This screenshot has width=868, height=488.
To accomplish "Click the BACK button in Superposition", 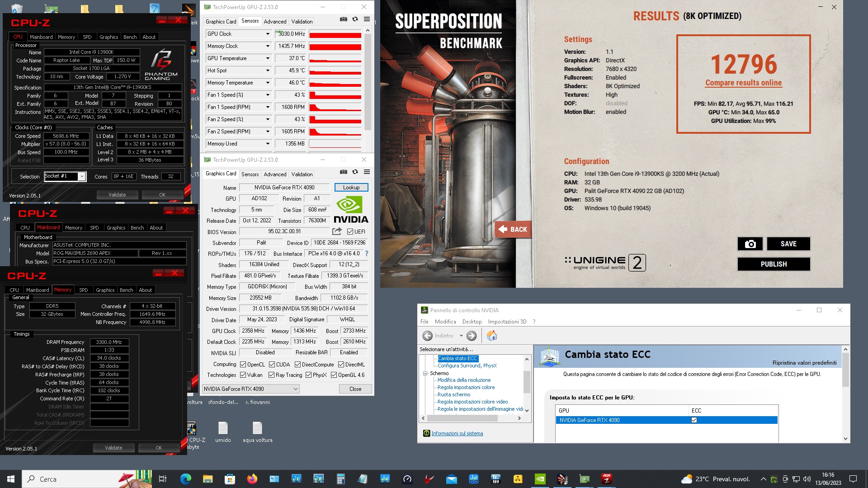I will tap(513, 230).
